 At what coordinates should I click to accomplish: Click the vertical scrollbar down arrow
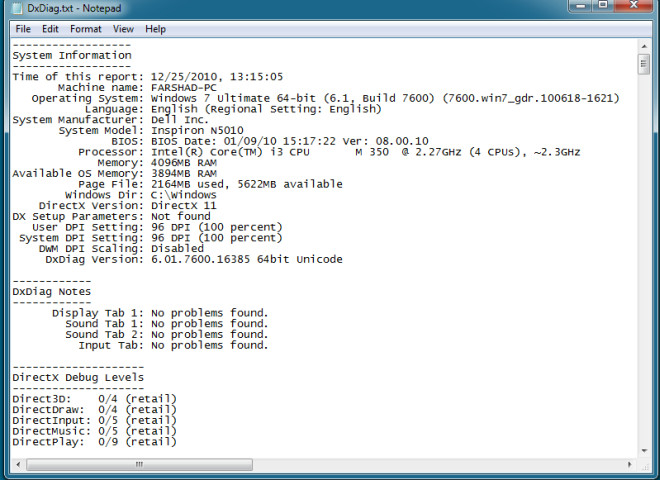coord(644,451)
